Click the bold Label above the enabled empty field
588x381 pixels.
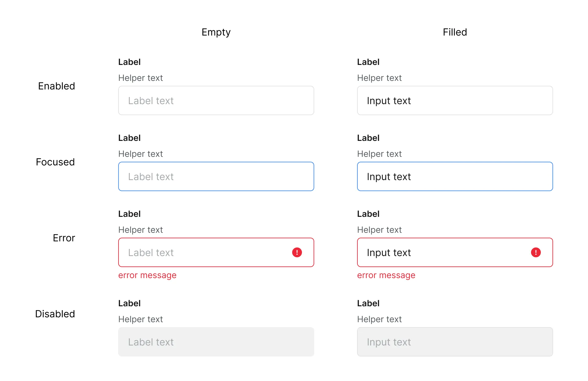(129, 62)
